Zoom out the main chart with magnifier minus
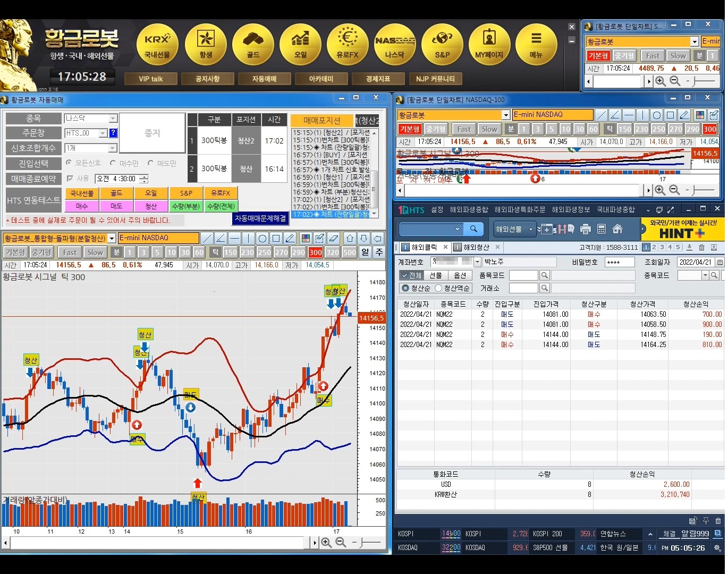 coord(341,543)
